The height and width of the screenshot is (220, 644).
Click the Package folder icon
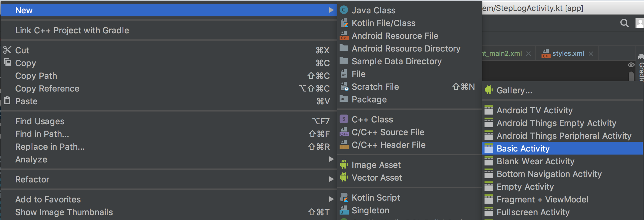(x=344, y=99)
